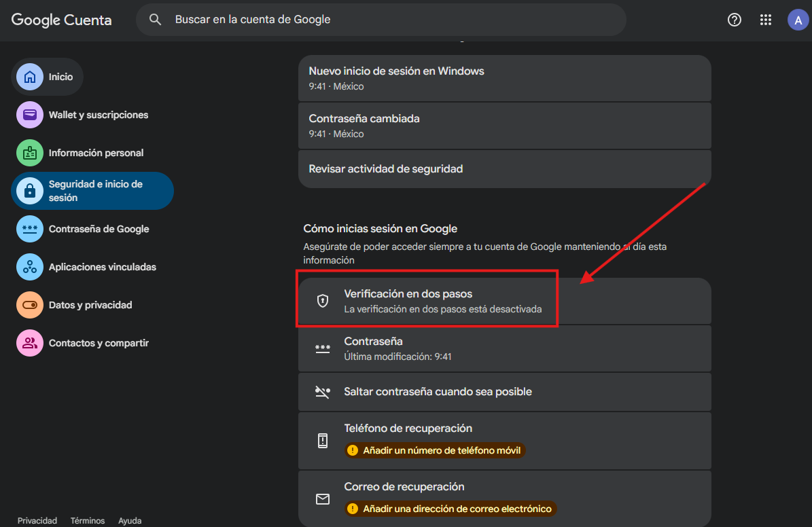Open Contraseña de Google section
812x527 pixels.
(x=92, y=229)
